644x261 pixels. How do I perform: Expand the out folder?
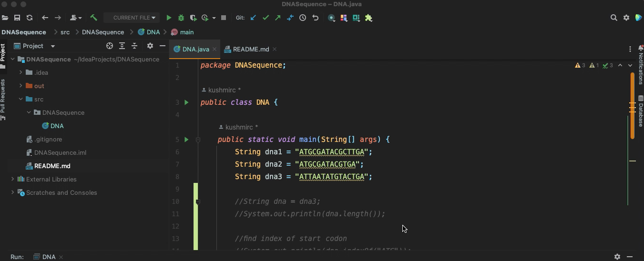pos(20,86)
